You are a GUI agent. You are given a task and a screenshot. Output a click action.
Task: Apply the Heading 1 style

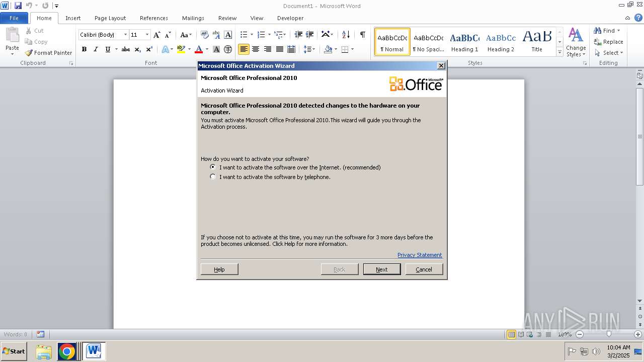(x=464, y=42)
